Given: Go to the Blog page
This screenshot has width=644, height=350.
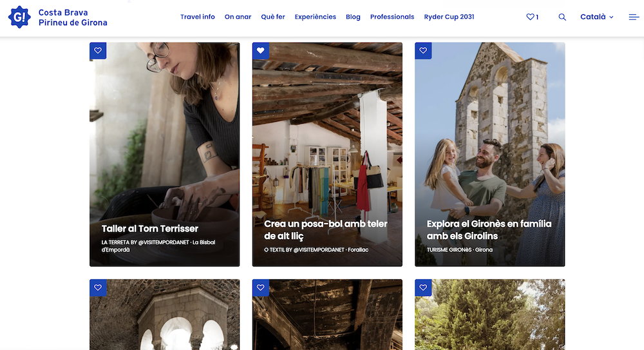Looking at the screenshot, I should pyautogui.click(x=353, y=17).
